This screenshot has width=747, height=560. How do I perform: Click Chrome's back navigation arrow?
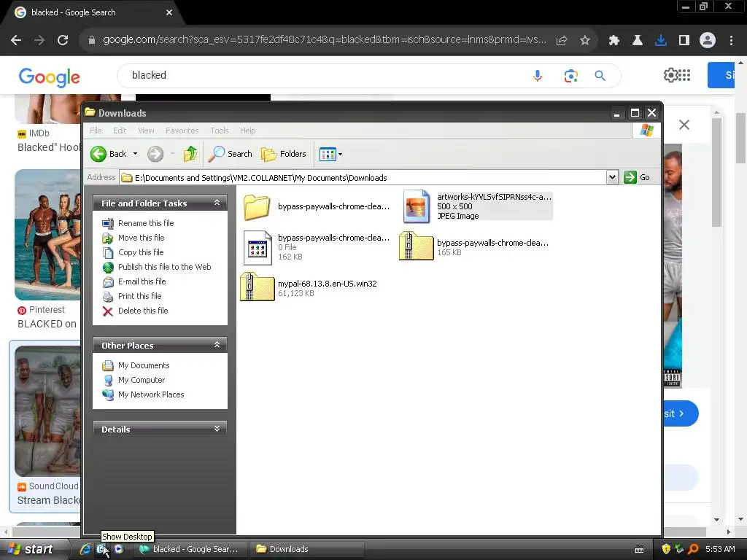(16, 40)
